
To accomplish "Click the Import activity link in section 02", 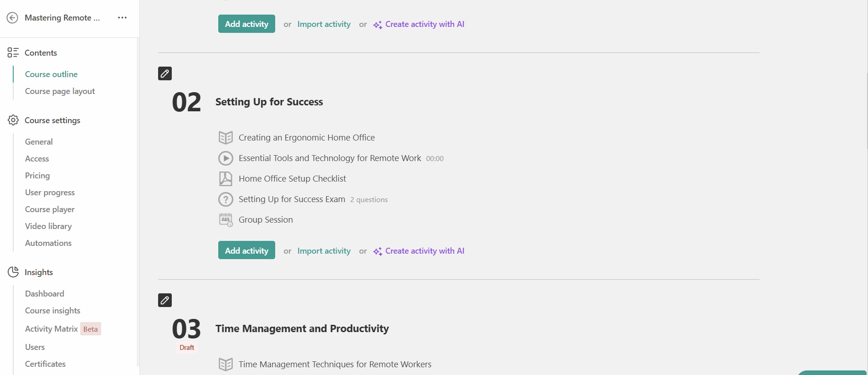I will pyautogui.click(x=324, y=250).
